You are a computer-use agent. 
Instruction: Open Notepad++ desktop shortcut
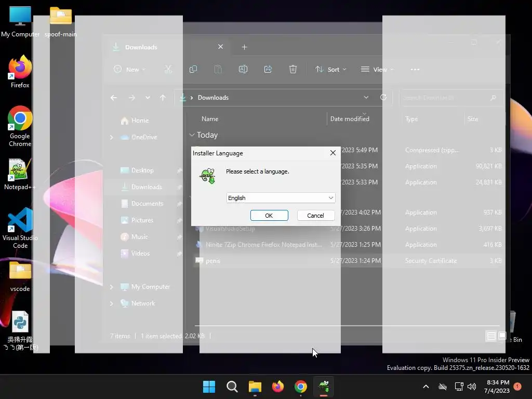tap(20, 174)
